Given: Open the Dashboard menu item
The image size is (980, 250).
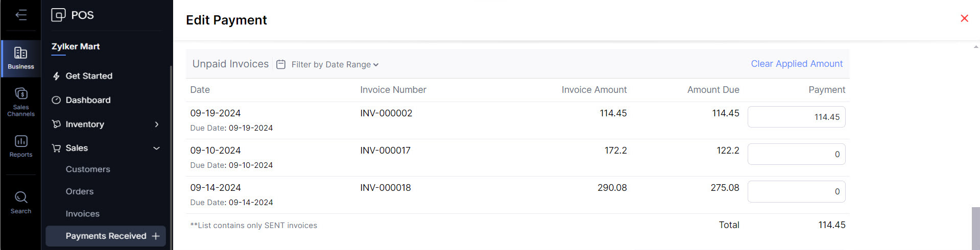Looking at the screenshot, I should pos(88,100).
